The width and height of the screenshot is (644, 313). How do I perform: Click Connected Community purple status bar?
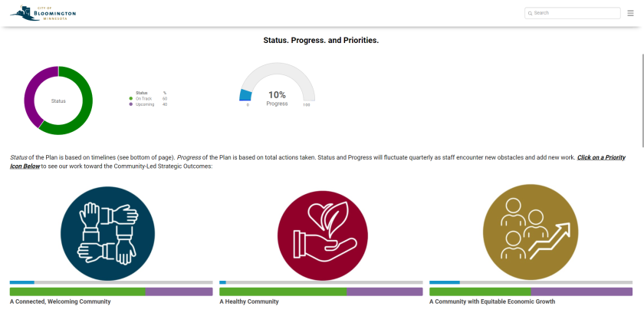click(179, 292)
